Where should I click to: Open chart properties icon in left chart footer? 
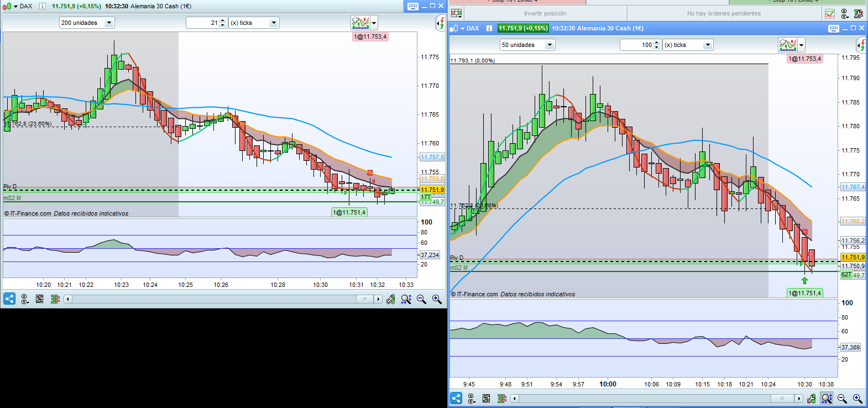40,299
